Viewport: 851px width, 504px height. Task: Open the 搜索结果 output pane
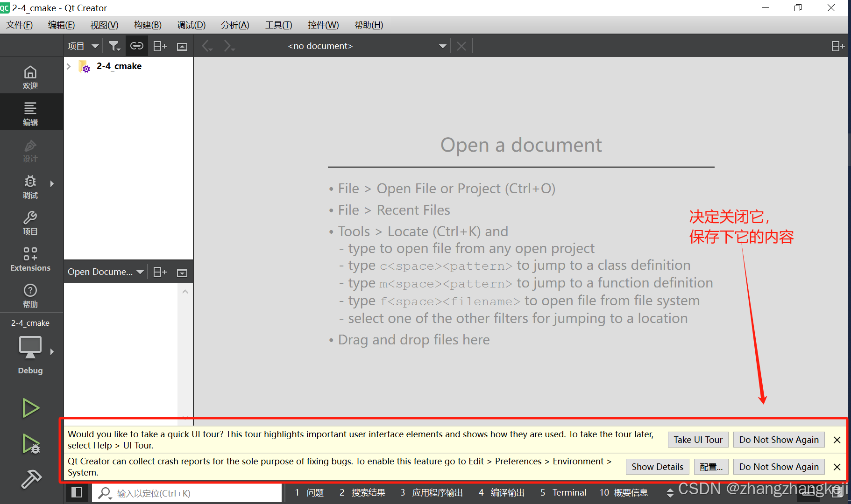pos(362,493)
